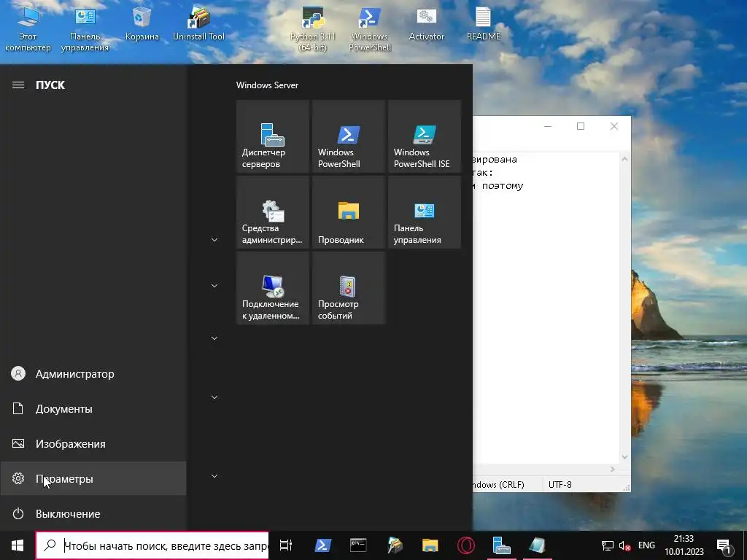Open the Проводник tile
Screen dimensions: 747x560
click(348, 212)
